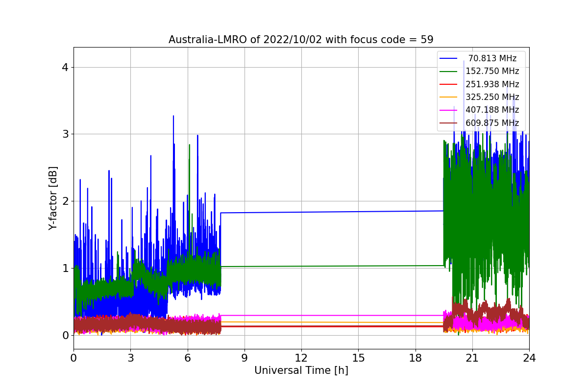This screenshot has width=588, height=392.
Task: Click y-axis tick label '4'
Action: [x=66, y=67]
